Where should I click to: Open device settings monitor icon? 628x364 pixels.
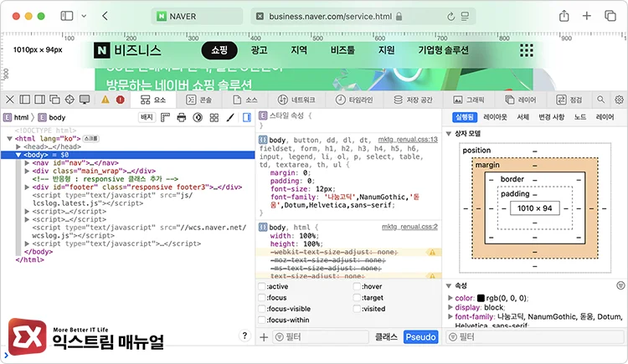(85, 100)
